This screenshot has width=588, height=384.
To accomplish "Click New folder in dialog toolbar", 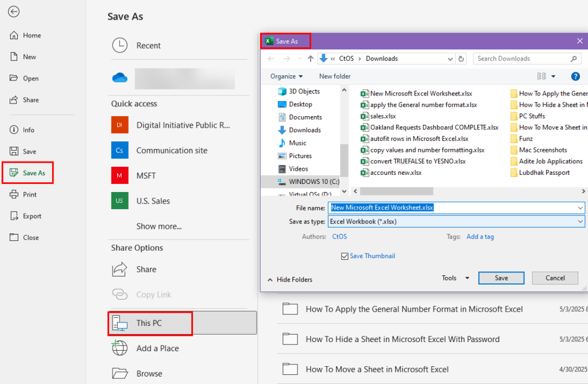I will 335,76.
